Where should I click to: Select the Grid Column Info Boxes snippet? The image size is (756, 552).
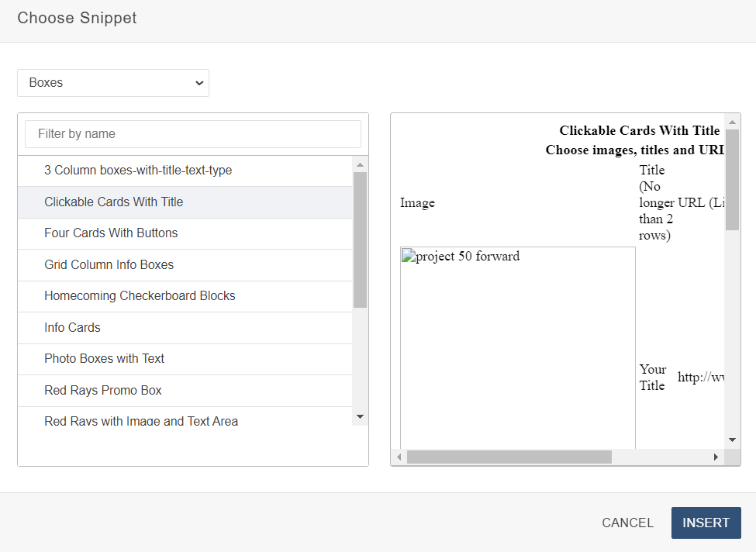coord(109,264)
